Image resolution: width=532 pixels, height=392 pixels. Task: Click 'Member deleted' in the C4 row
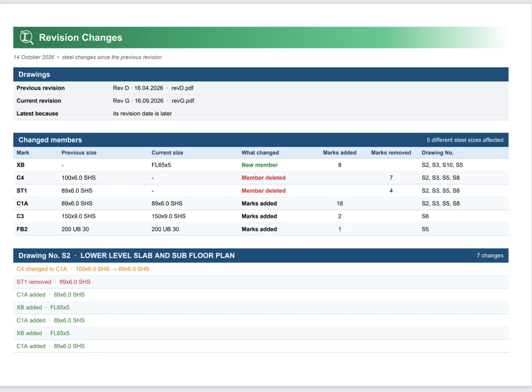click(x=264, y=178)
